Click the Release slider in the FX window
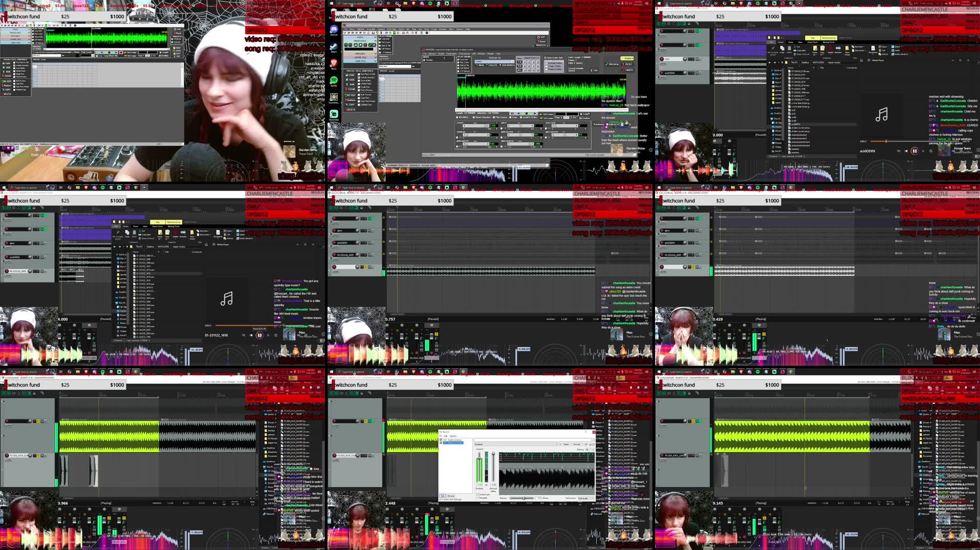 point(524,498)
